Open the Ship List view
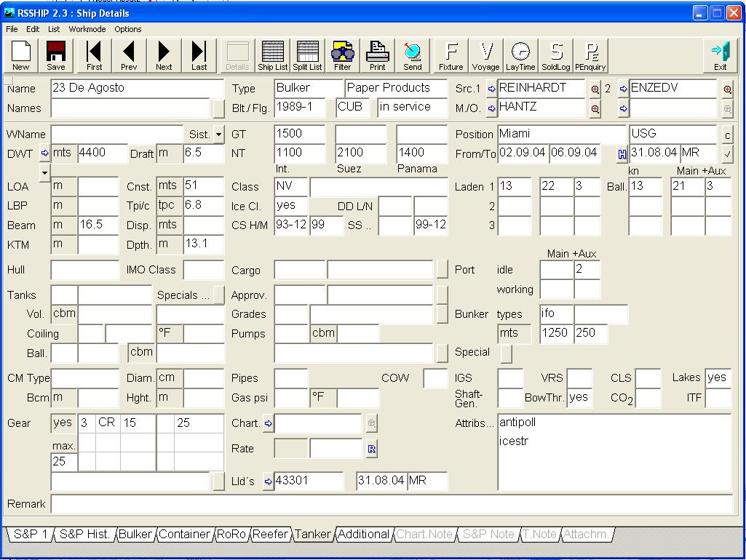 click(x=273, y=55)
